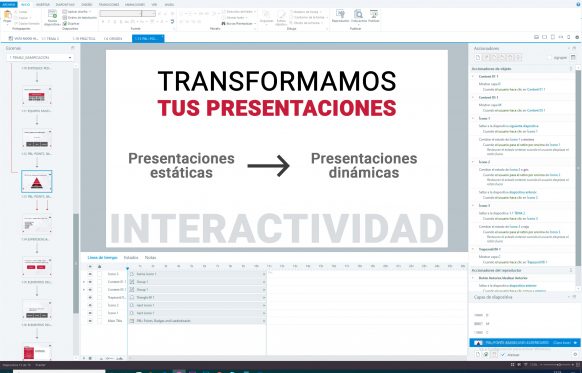The image size is (582, 373).
Task: Select the red triangle slide thumbnail
Action: [x=37, y=182]
